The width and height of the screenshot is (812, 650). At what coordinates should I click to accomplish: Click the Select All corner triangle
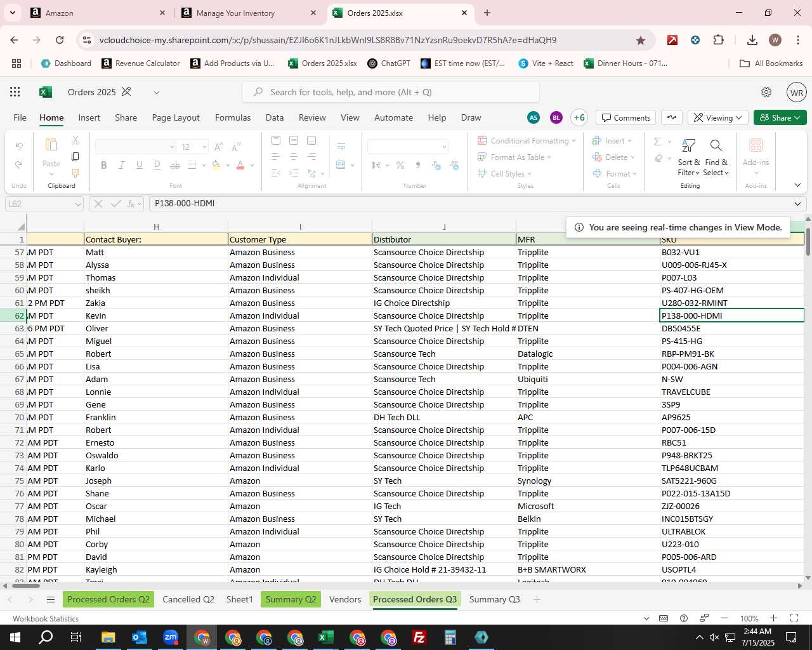pyautogui.click(x=21, y=227)
